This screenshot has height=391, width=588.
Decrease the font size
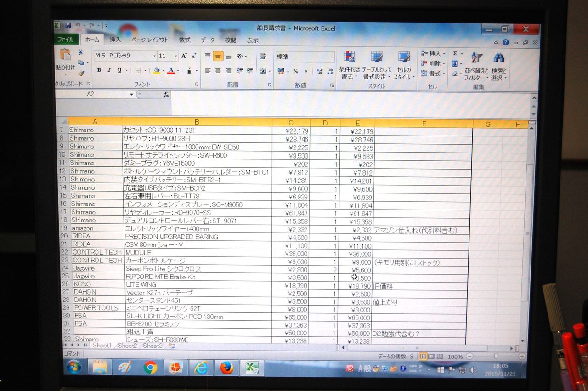(x=194, y=56)
